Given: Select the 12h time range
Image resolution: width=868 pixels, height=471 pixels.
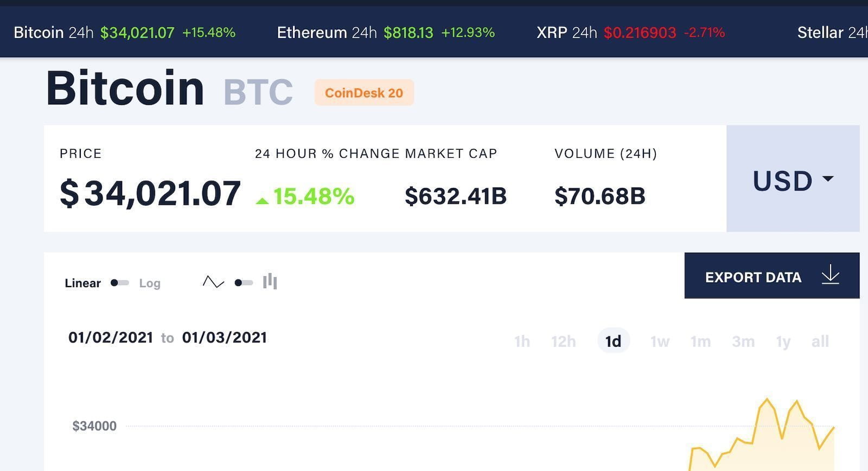Looking at the screenshot, I should [564, 341].
